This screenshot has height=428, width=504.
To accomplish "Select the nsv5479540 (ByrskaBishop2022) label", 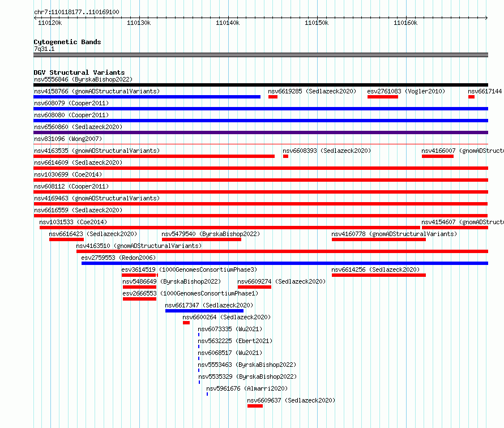I will click(211, 234).
